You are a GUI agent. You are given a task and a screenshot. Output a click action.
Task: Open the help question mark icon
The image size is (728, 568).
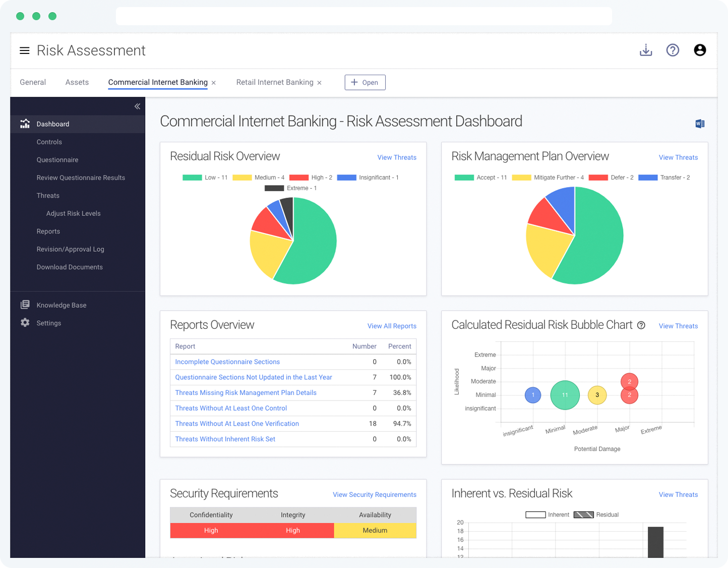673,50
